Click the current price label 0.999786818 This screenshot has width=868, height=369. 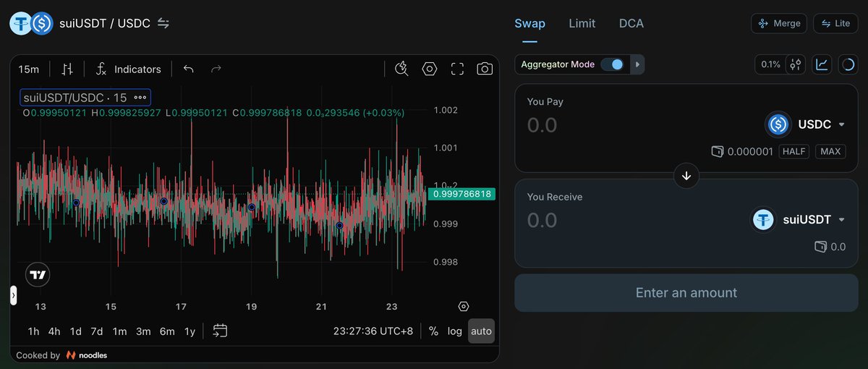461,194
